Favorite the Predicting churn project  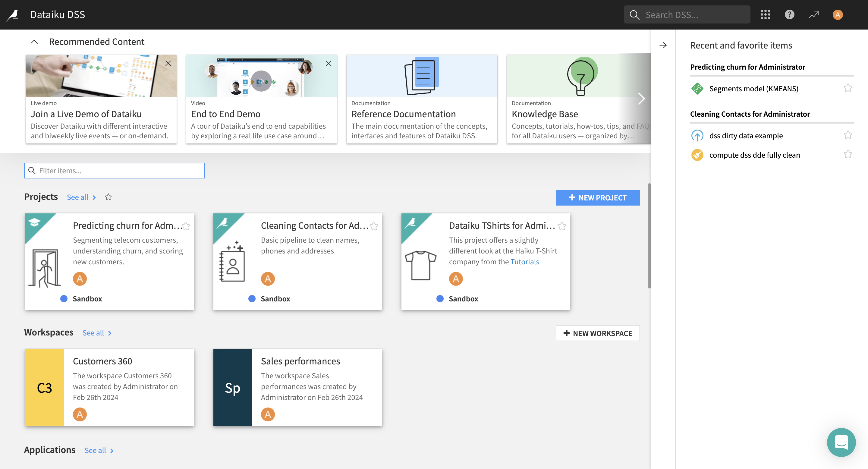click(x=186, y=226)
